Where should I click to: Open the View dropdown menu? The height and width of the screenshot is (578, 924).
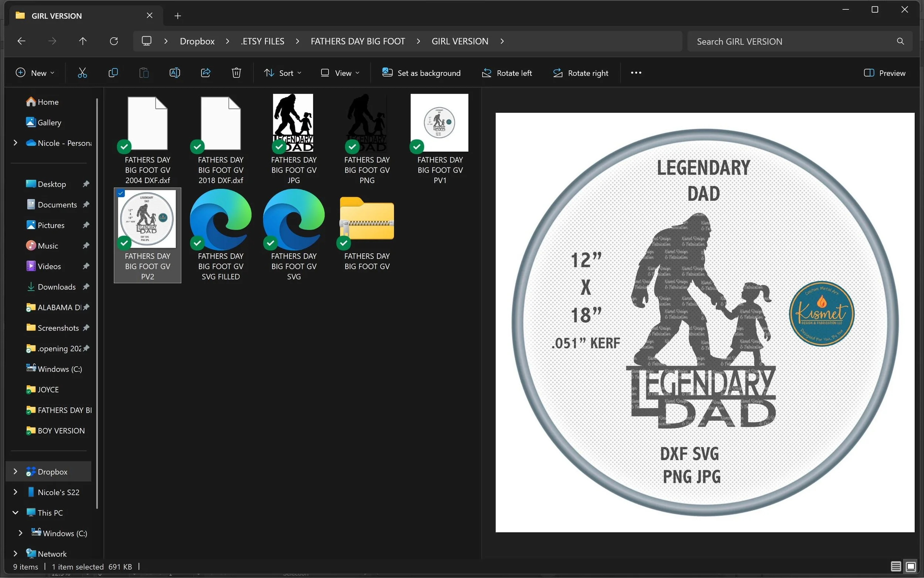click(340, 72)
